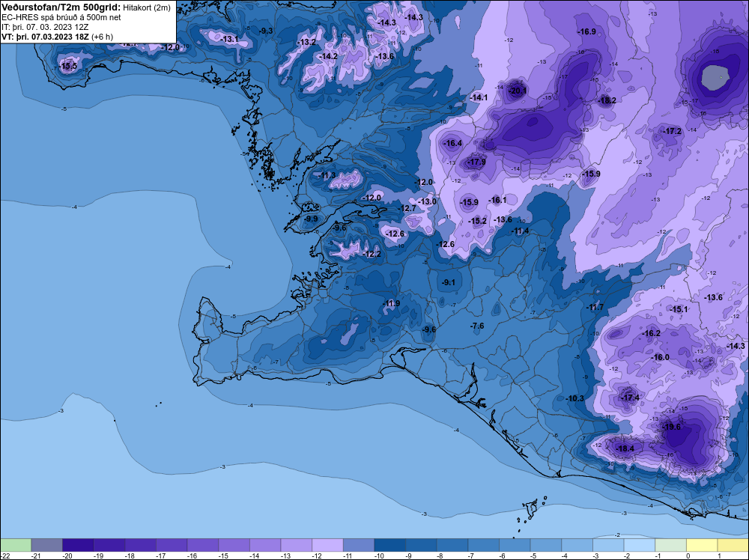
Task: Click the -13.2 temperature label
Action: point(306,42)
